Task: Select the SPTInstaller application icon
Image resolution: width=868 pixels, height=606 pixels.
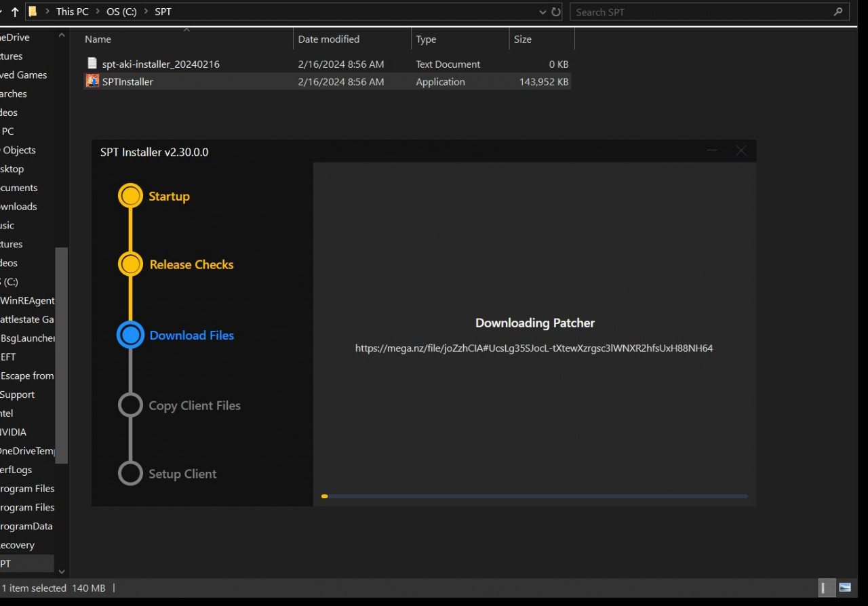Action: pos(92,81)
